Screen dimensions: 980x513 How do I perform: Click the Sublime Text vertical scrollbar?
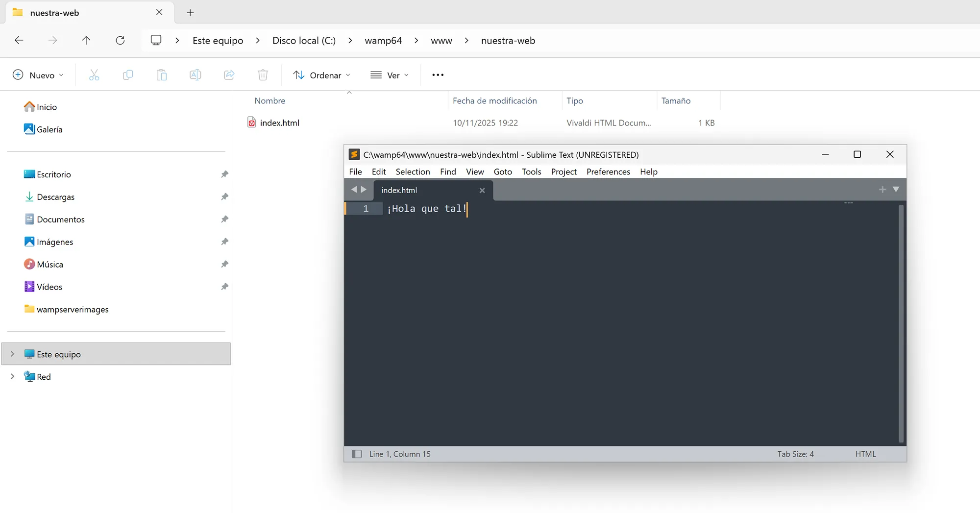901,323
